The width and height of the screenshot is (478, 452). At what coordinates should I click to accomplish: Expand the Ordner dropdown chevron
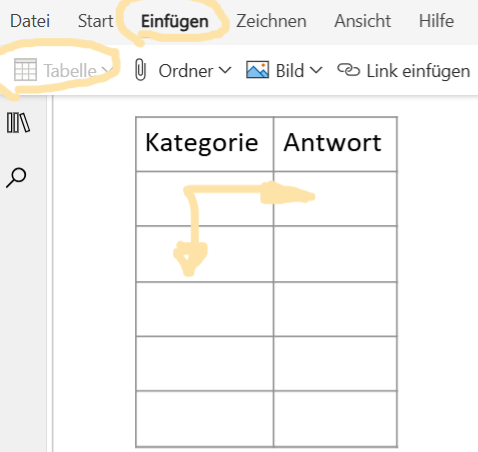pyautogui.click(x=225, y=70)
